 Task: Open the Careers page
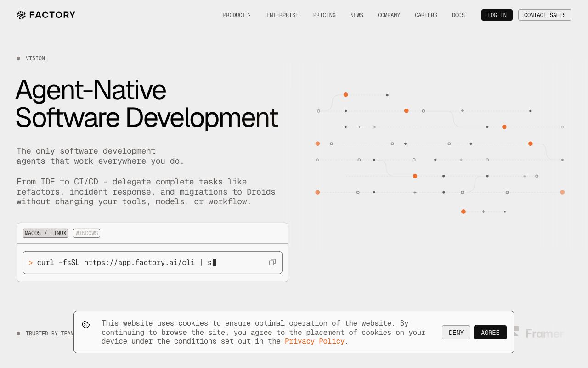pos(426,15)
